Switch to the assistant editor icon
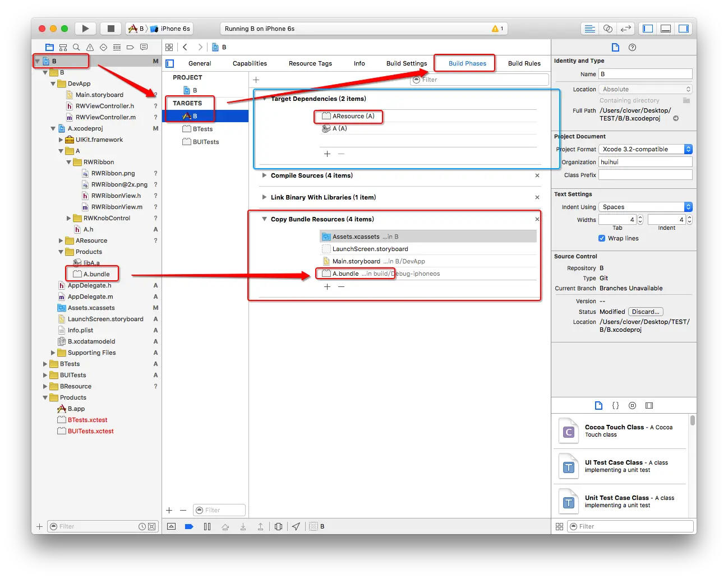Screen dimensions: 728x579 point(607,29)
